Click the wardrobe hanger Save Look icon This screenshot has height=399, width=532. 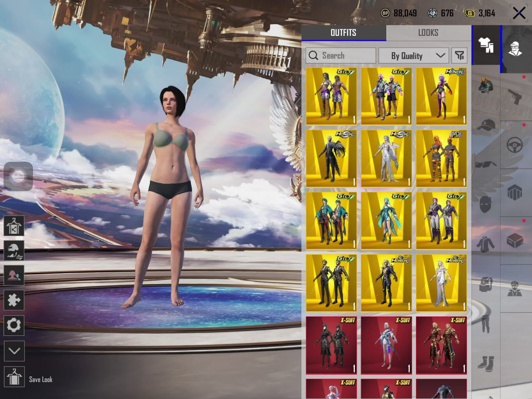coord(14,377)
